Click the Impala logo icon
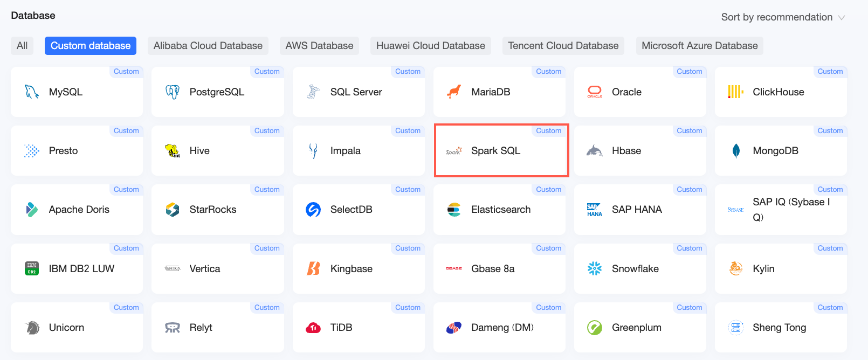Image resolution: width=868 pixels, height=360 pixels. (x=313, y=151)
